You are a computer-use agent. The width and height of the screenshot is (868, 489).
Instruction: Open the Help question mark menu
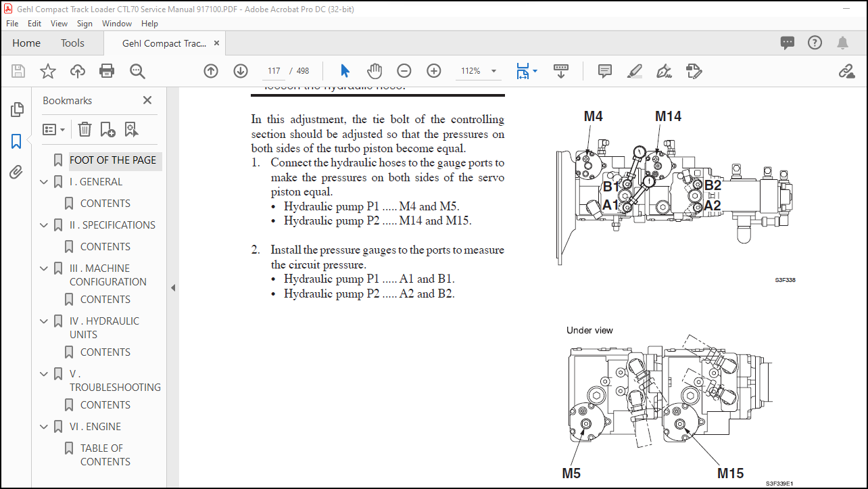pos(815,43)
